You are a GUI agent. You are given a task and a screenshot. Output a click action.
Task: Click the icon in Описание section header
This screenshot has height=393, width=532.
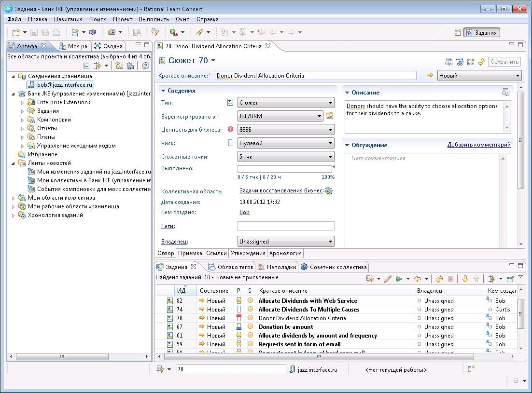505,92
